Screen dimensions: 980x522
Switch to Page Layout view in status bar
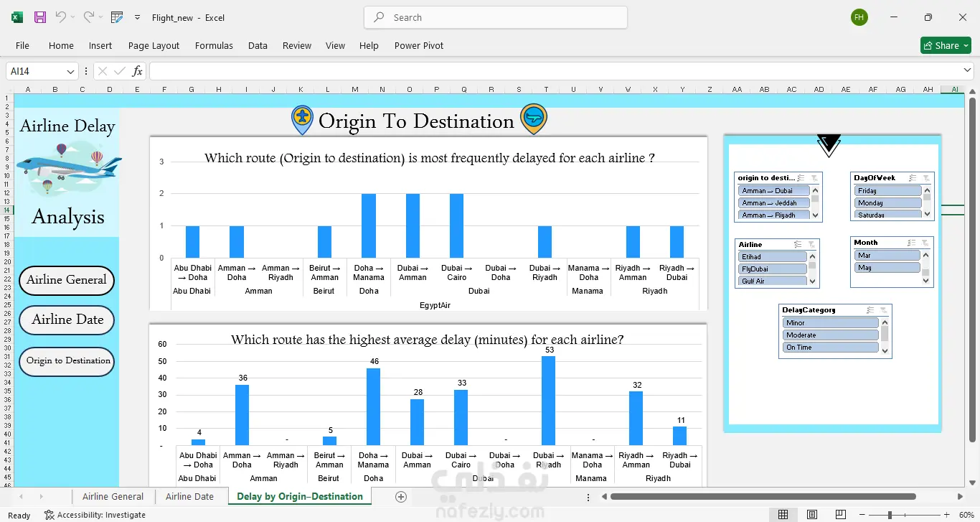pos(811,515)
